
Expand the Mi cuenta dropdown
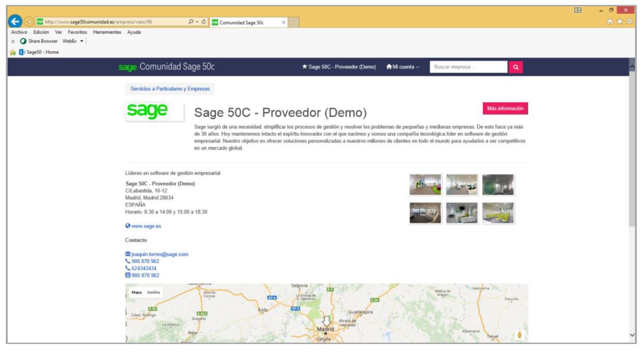[402, 67]
